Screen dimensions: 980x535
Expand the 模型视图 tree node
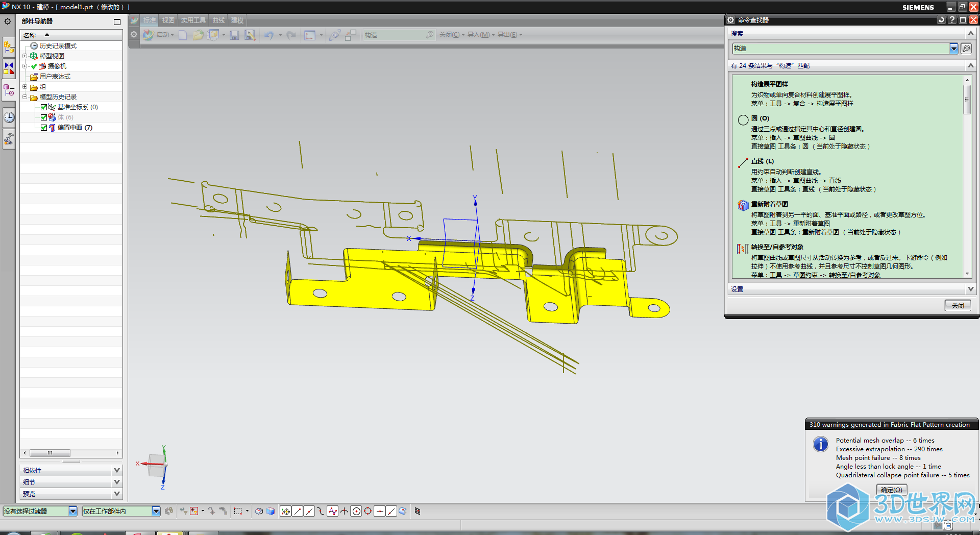coord(24,56)
